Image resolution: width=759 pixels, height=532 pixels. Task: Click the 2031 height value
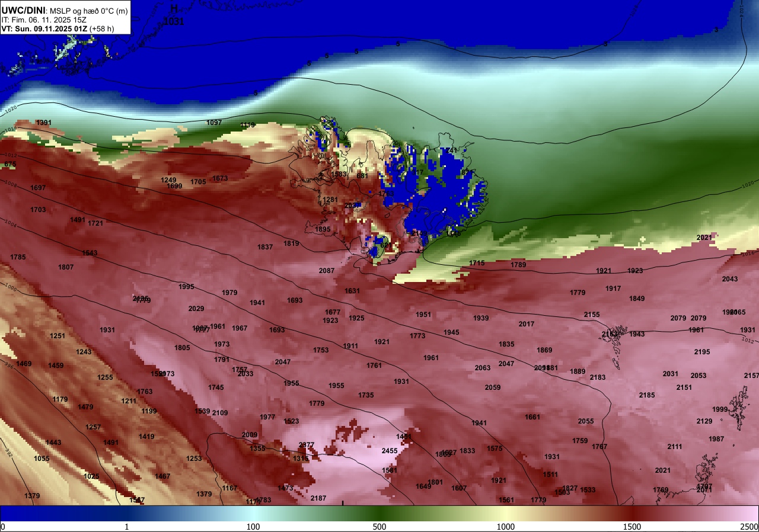coord(671,374)
